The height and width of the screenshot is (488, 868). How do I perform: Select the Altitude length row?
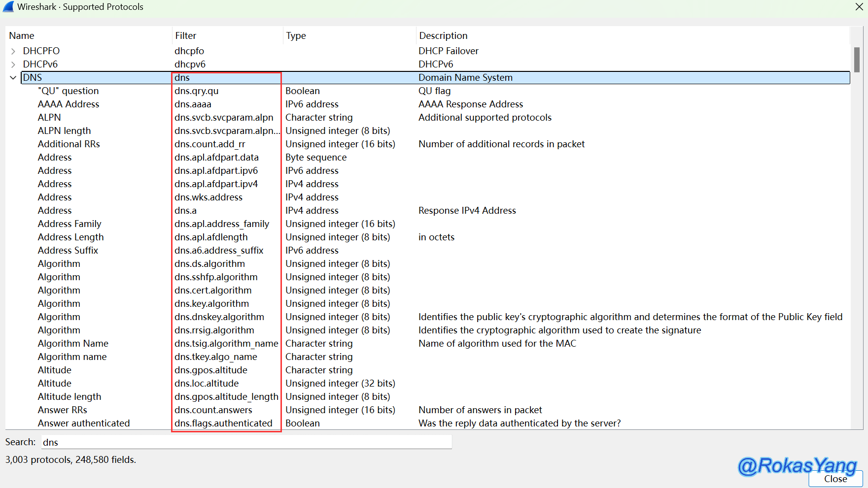[69, 397]
